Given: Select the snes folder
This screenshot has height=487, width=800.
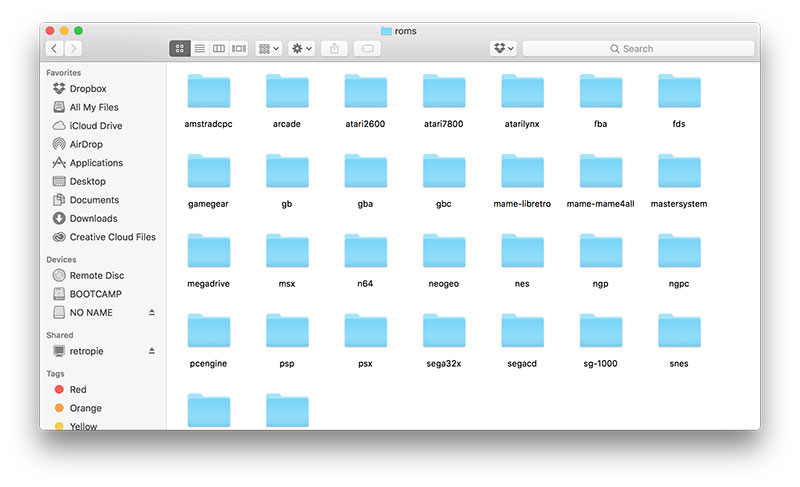Looking at the screenshot, I should [679, 335].
